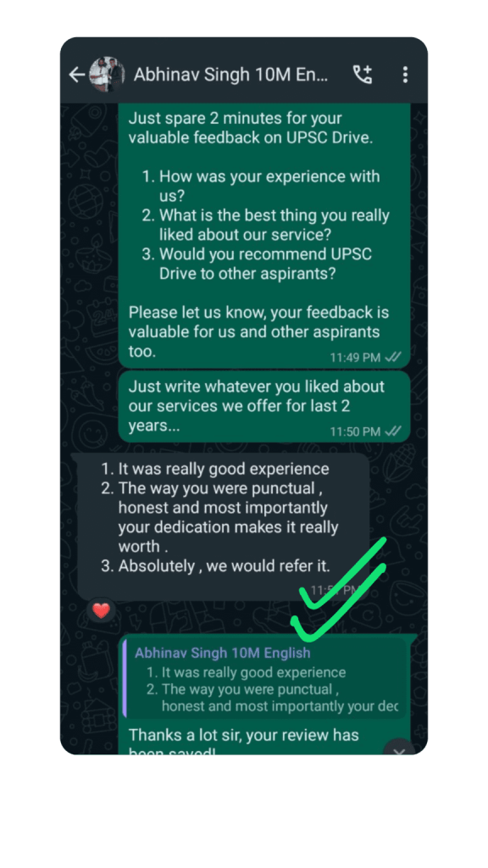This screenshot has width=488, height=868.
Task: Tap the quoted reply from Abhinav Singh 10M English
Action: (264, 679)
